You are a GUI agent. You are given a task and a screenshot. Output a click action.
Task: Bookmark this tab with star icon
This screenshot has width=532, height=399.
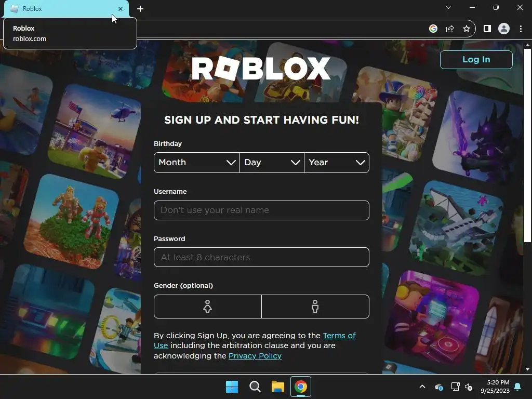[x=467, y=29]
